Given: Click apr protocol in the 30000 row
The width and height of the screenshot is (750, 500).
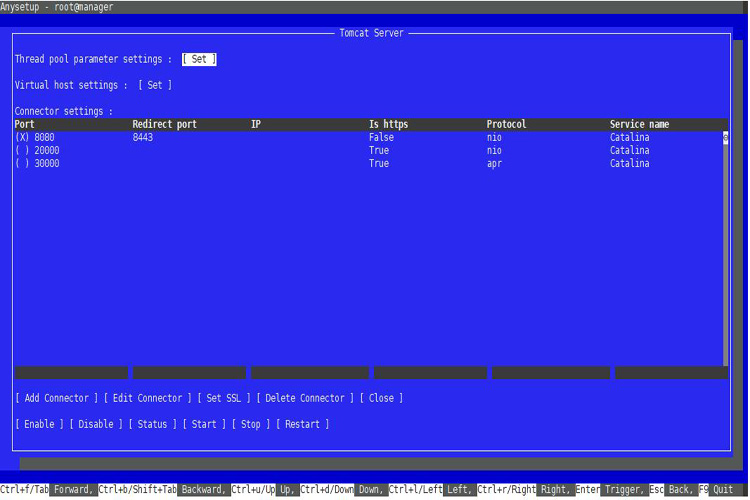Looking at the screenshot, I should coord(494,163).
